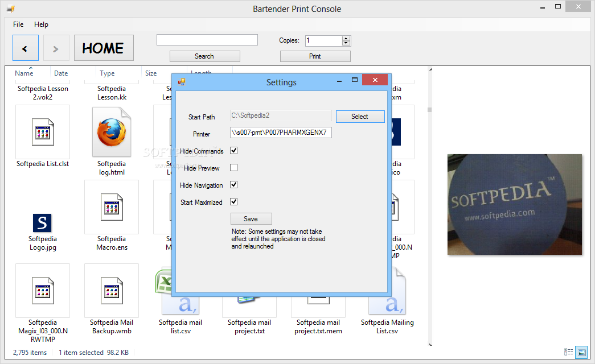
Task: Save the settings
Action: coord(251,219)
